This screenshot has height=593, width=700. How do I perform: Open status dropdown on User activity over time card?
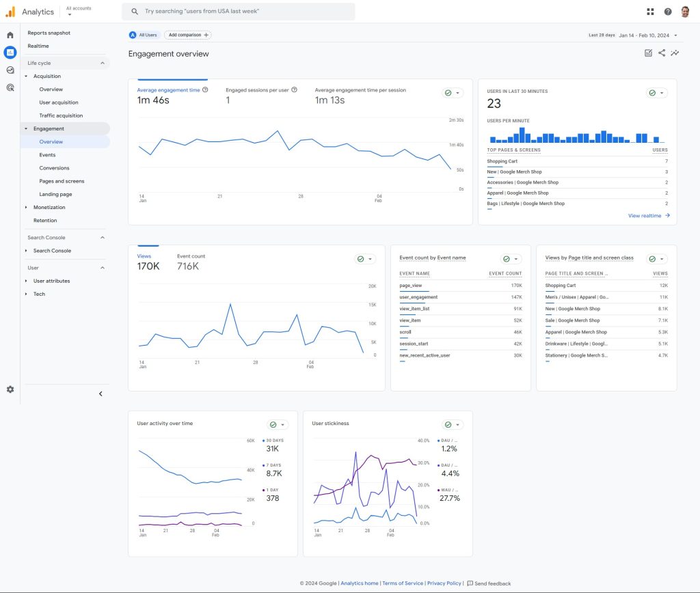(x=278, y=425)
